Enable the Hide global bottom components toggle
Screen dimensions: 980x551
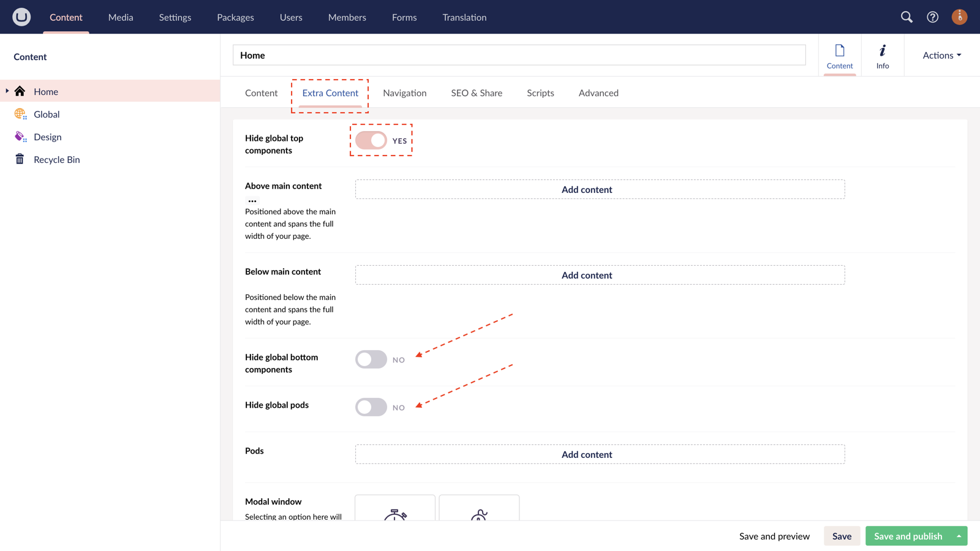[x=371, y=359]
